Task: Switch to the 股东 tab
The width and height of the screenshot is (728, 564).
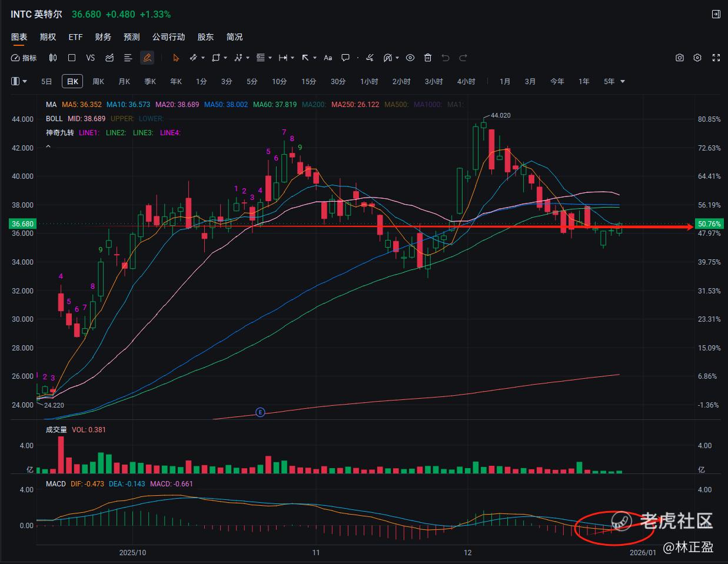Action: (x=205, y=36)
